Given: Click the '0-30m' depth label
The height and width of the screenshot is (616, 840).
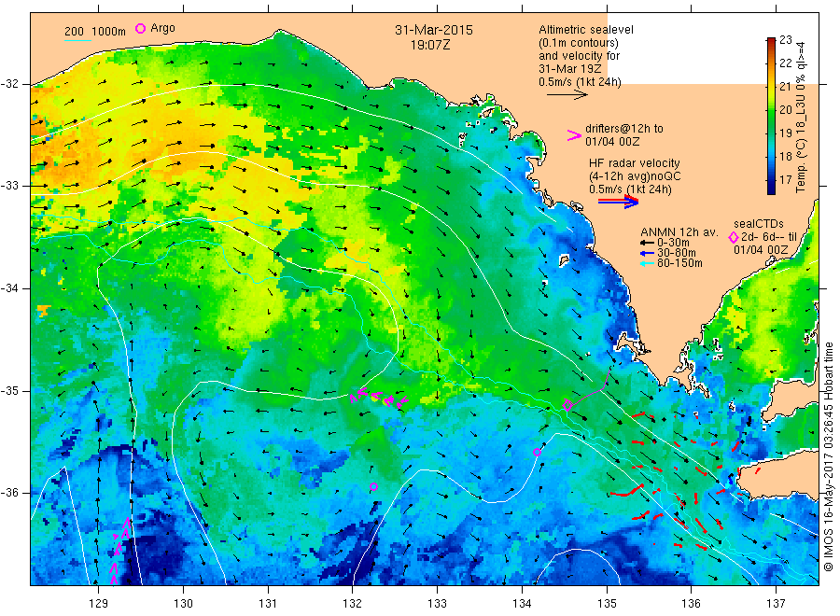Looking at the screenshot, I should [x=673, y=243].
